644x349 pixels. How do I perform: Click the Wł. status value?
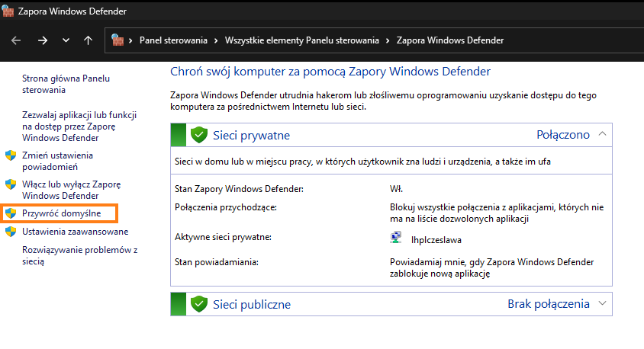[396, 189]
